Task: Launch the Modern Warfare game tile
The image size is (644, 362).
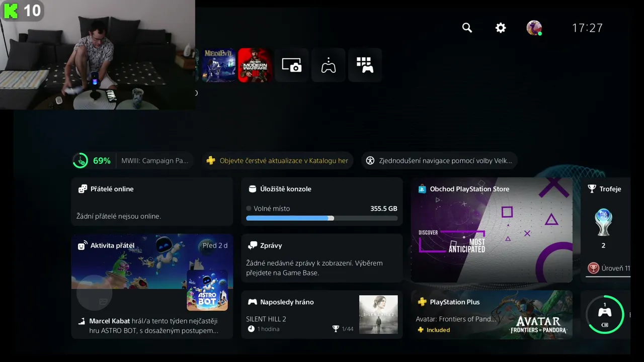Action: point(255,65)
